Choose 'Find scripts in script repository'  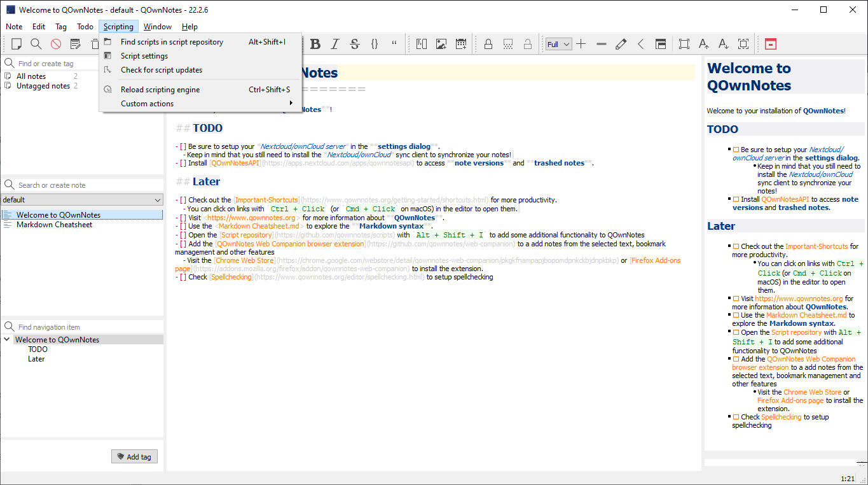[200, 42]
